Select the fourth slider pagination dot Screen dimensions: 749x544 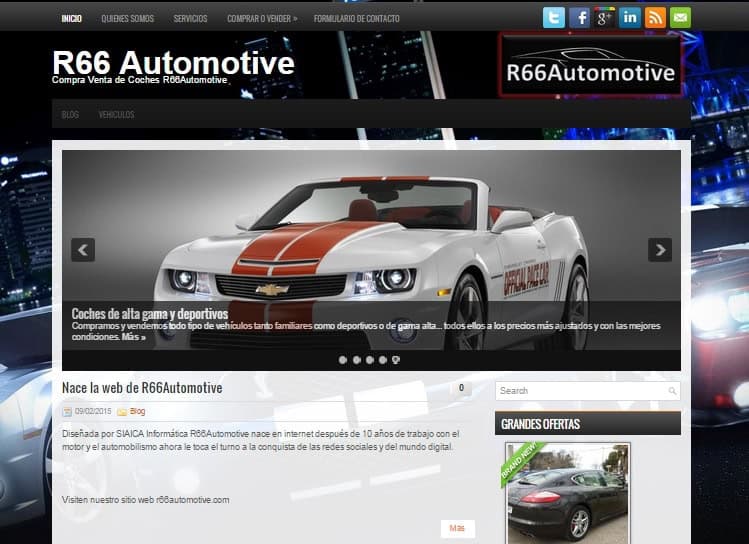click(x=383, y=360)
